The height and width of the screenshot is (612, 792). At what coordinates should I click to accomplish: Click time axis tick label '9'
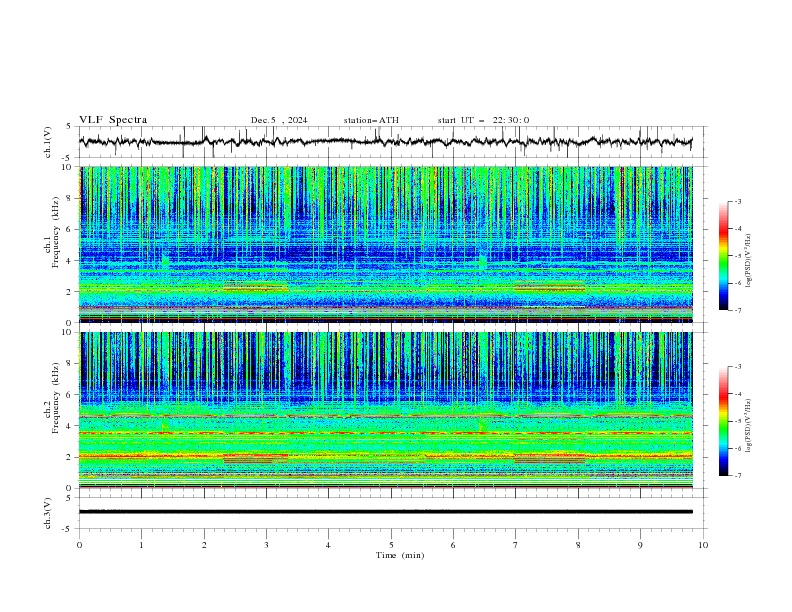click(640, 545)
